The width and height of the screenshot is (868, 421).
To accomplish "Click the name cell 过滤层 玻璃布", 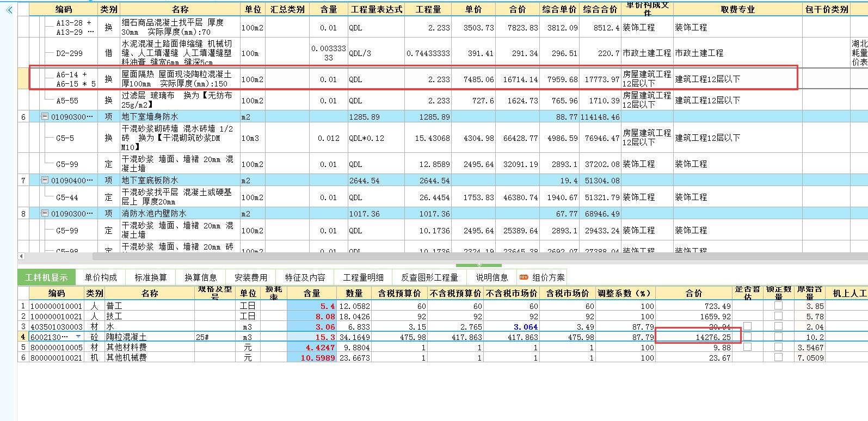I will [x=180, y=100].
